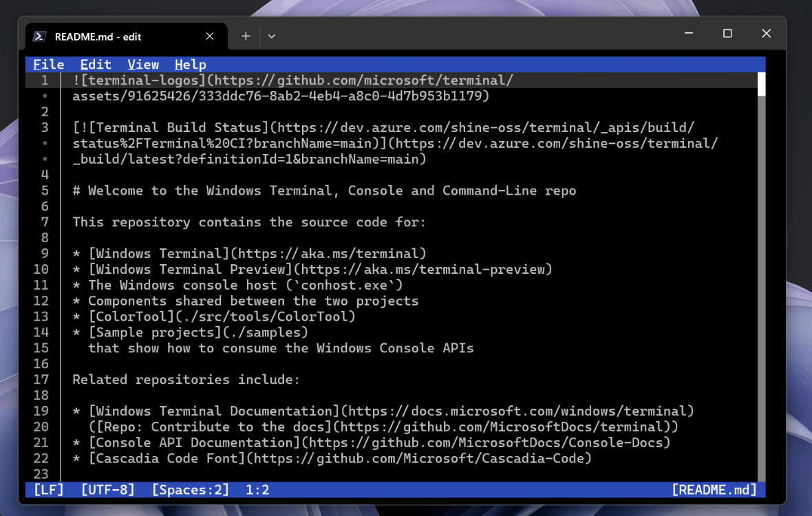Open the [Spaces:2] indentation setting
This screenshot has width=812, height=516.
click(x=191, y=490)
